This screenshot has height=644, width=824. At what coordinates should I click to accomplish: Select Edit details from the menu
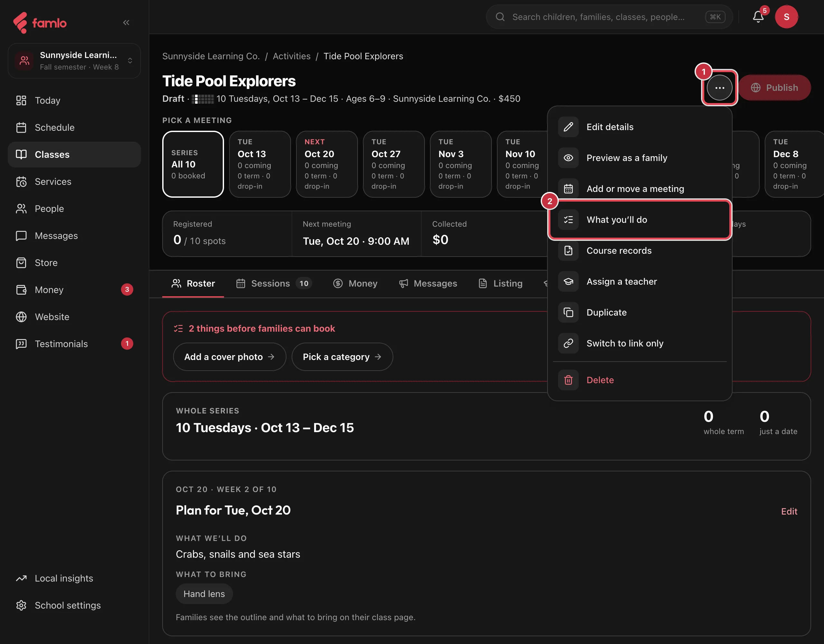coord(640,127)
